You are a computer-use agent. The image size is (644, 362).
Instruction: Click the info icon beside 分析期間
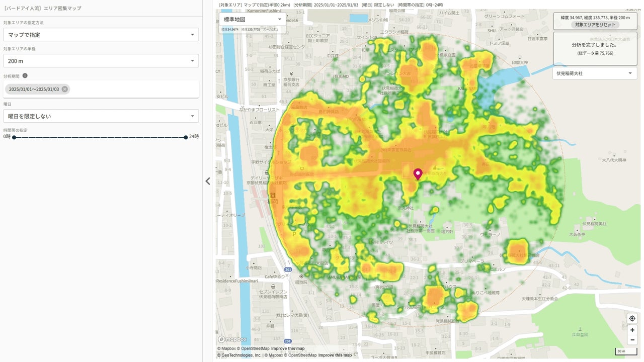[25, 76]
